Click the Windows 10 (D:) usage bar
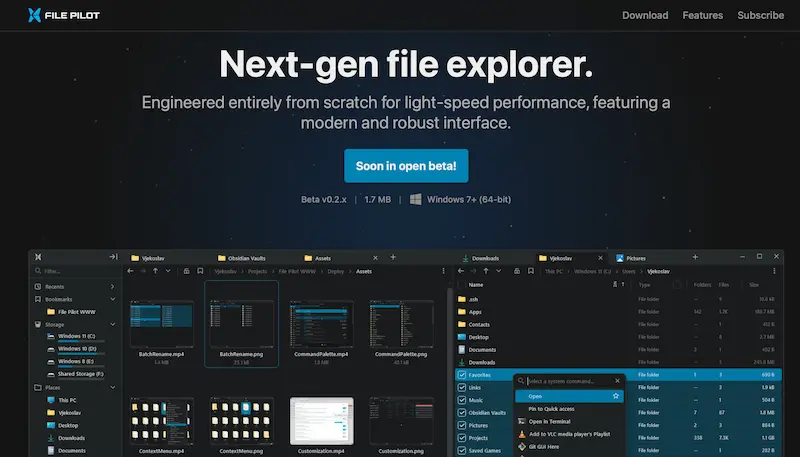This screenshot has height=457, width=800. click(82, 353)
